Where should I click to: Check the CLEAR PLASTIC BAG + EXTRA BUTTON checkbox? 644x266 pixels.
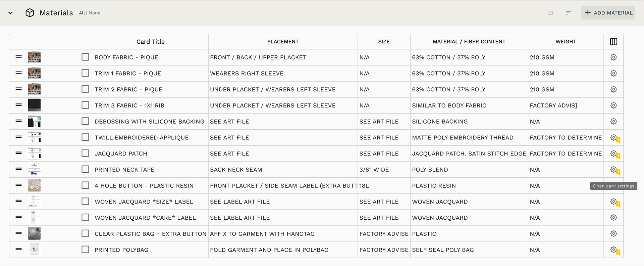pyautogui.click(x=86, y=234)
